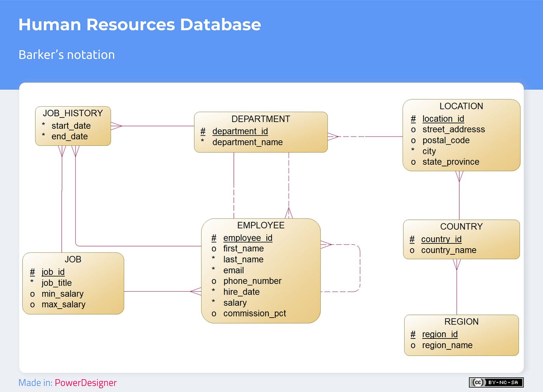Select the optional min_salary attribute marker

(x=33, y=294)
